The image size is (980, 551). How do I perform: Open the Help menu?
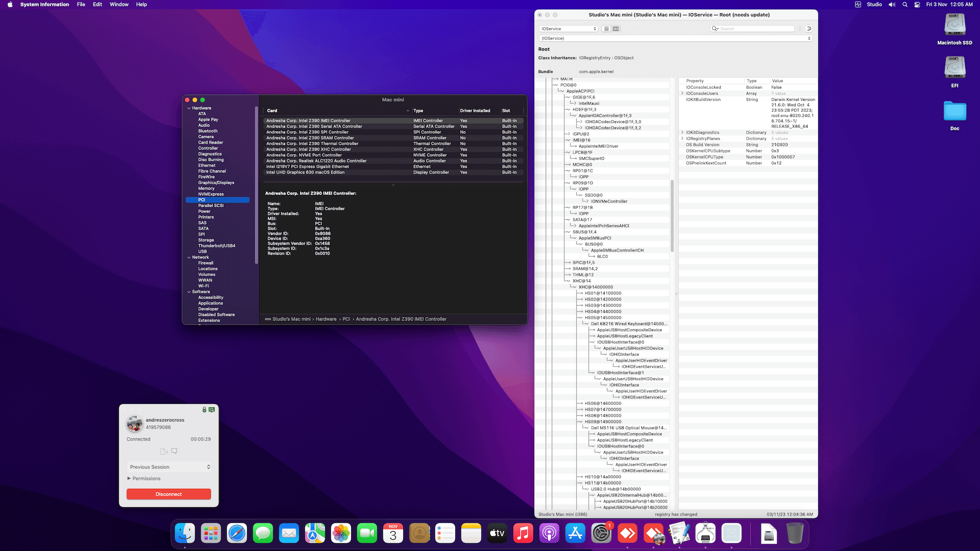[x=141, y=5]
